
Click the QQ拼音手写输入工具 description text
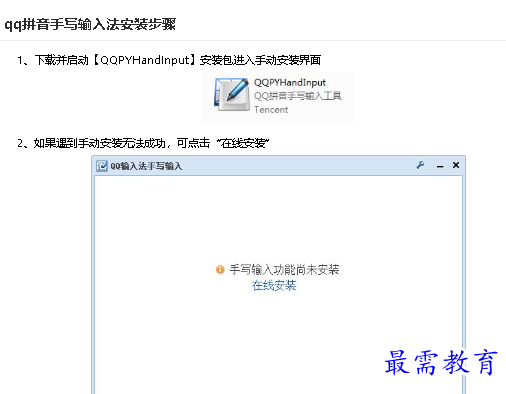coord(298,96)
